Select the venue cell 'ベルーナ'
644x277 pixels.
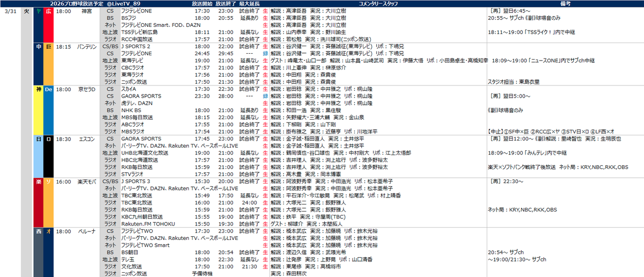click(87, 231)
